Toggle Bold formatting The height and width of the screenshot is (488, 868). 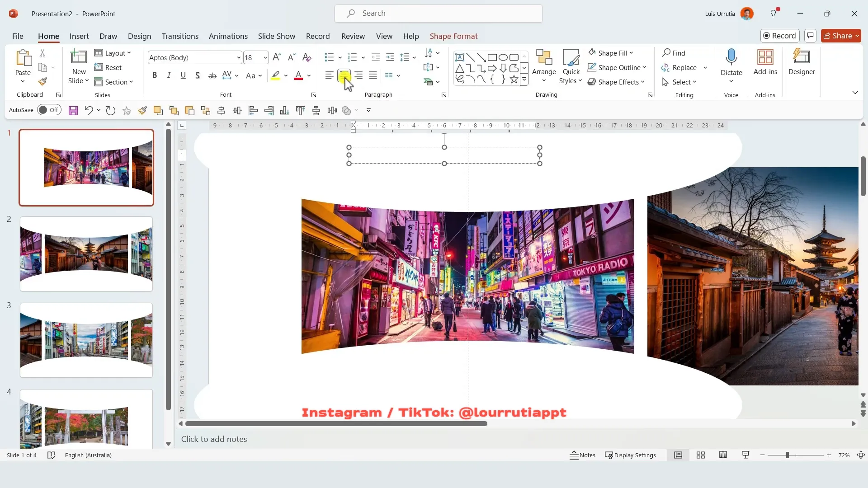pyautogui.click(x=155, y=75)
